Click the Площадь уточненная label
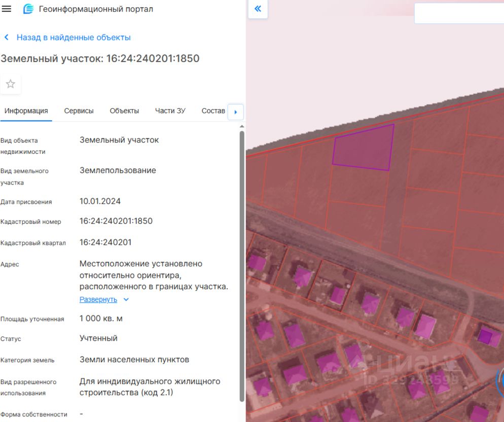The width and height of the screenshot is (504, 422). [x=32, y=319]
